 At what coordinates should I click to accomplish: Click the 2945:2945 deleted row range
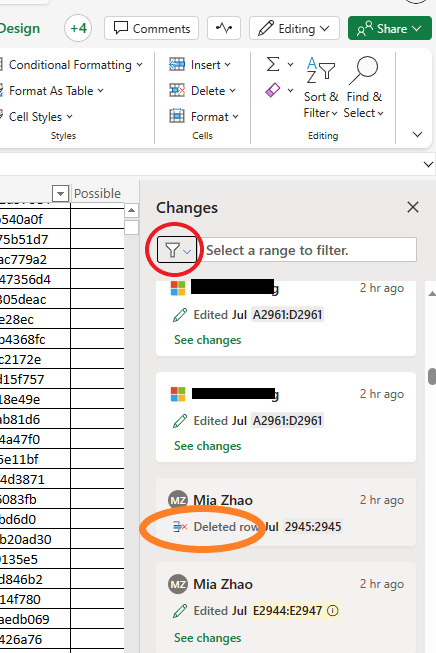tap(313, 526)
